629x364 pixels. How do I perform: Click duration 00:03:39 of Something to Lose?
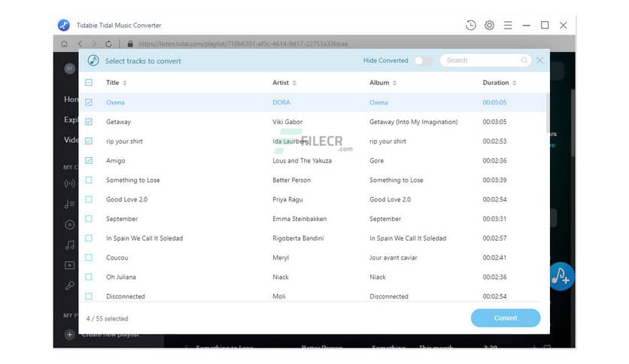494,180
